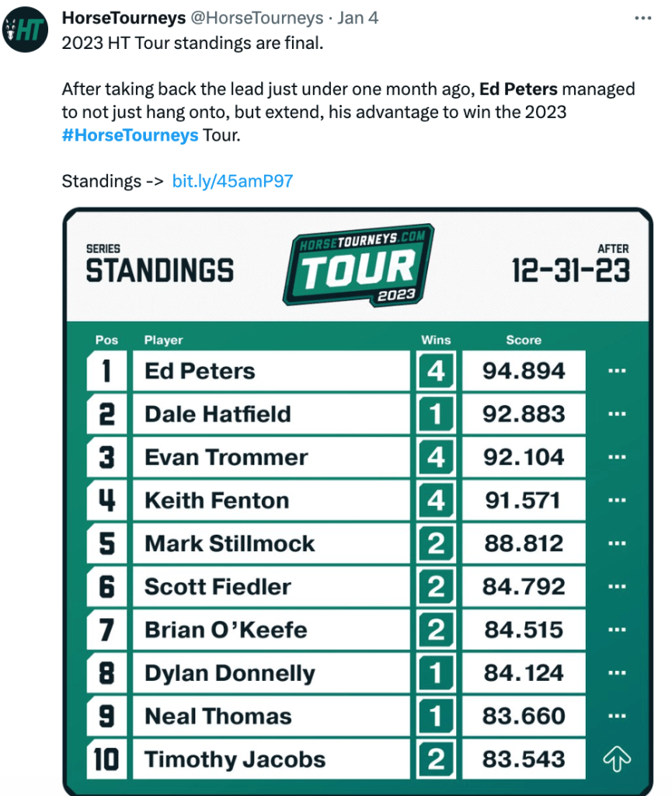Expand details for Scott Fiedler row
This screenshot has height=796, width=672.
pos(617,587)
